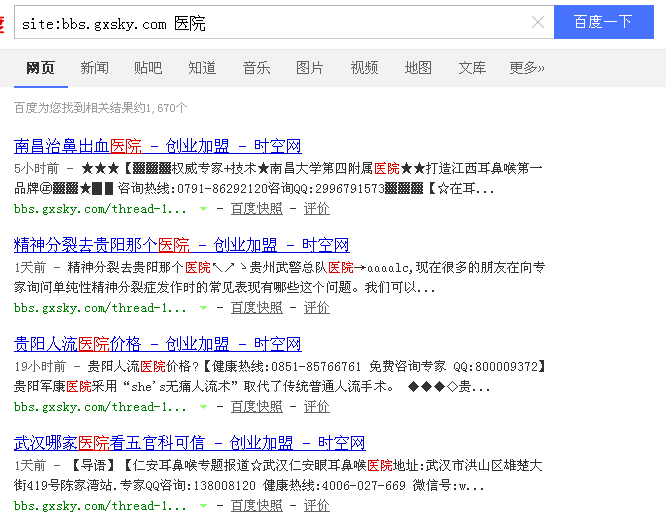
Task: Open 百度快照 for 精神分裂 result
Action: point(257,308)
